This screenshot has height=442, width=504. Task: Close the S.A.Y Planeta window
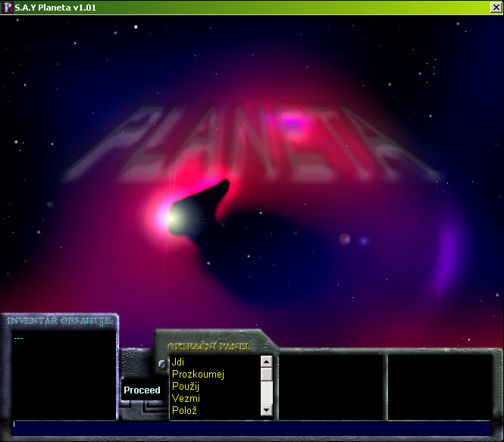(x=496, y=8)
